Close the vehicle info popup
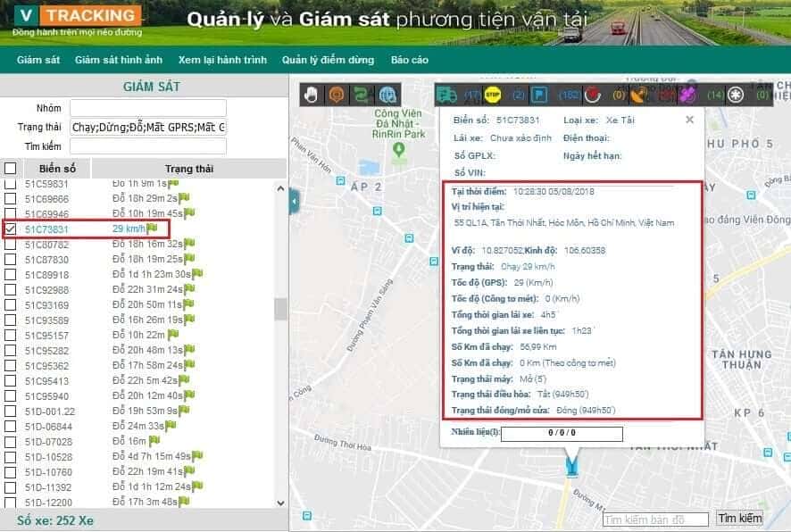791x532 pixels. pyautogui.click(x=689, y=120)
